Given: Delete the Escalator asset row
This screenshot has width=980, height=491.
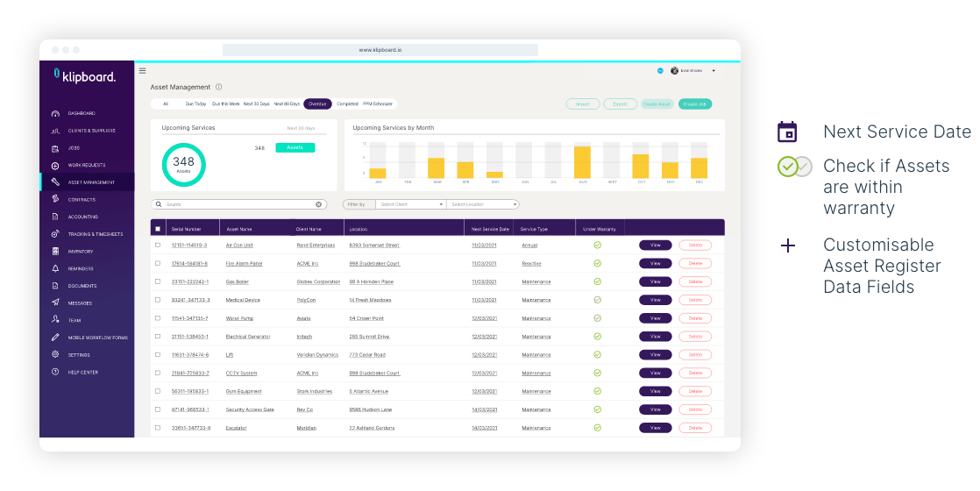Looking at the screenshot, I should [695, 428].
